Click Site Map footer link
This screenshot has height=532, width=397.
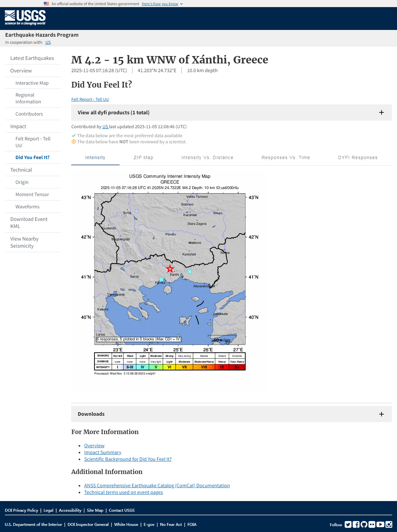(x=95, y=510)
